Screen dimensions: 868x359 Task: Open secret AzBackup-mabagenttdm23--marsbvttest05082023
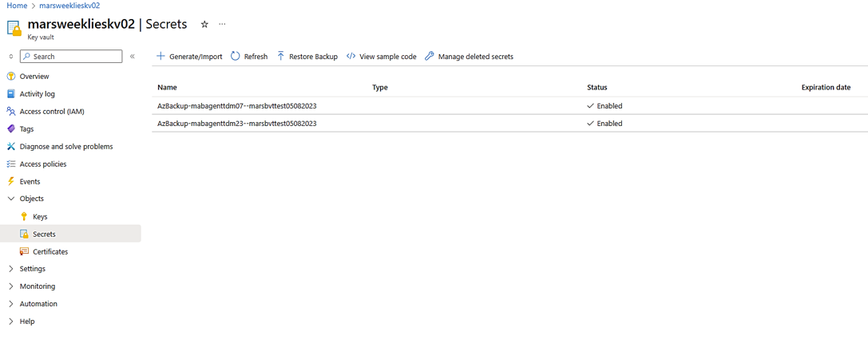coord(237,124)
